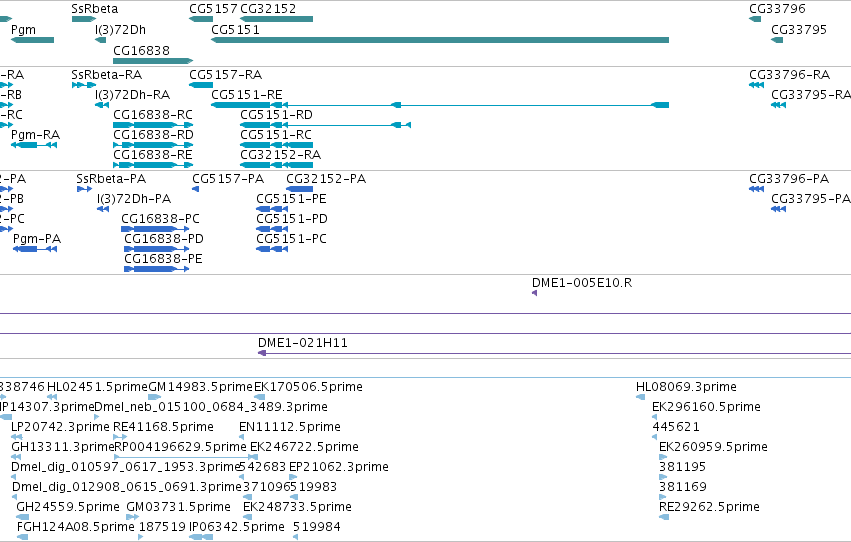Click the EK260959.5prime EST label
Viewport: 851px width, 542px height.
713,448
